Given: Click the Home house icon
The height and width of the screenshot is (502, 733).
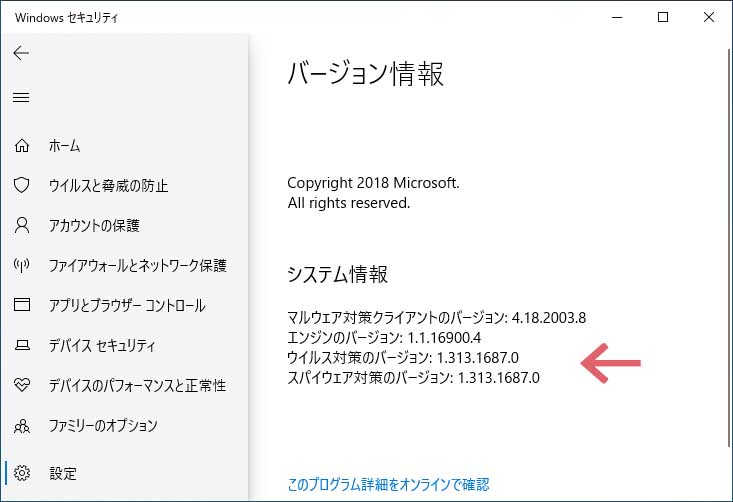Looking at the screenshot, I should tap(22, 146).
